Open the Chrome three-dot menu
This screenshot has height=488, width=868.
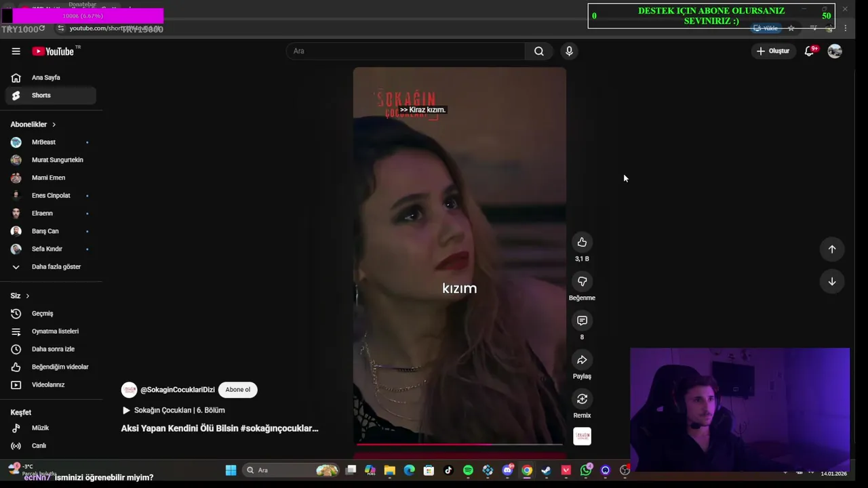[x=845, y=28]
